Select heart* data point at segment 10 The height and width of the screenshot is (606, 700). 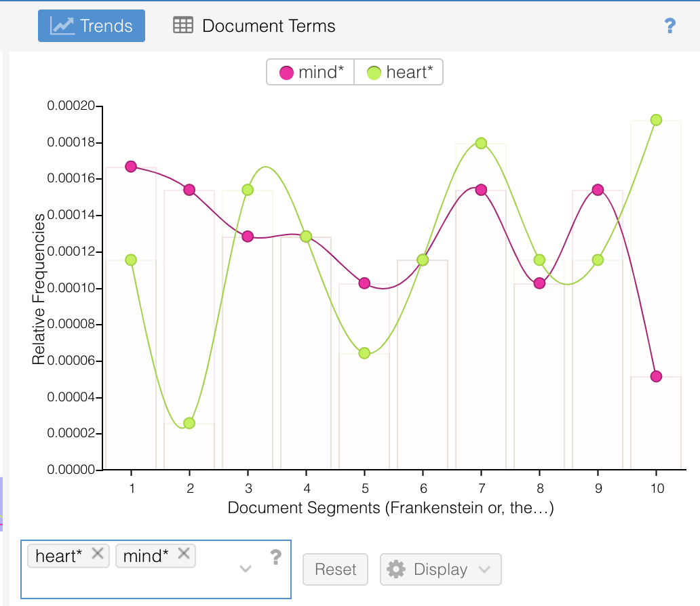click(x=656, y=120)
